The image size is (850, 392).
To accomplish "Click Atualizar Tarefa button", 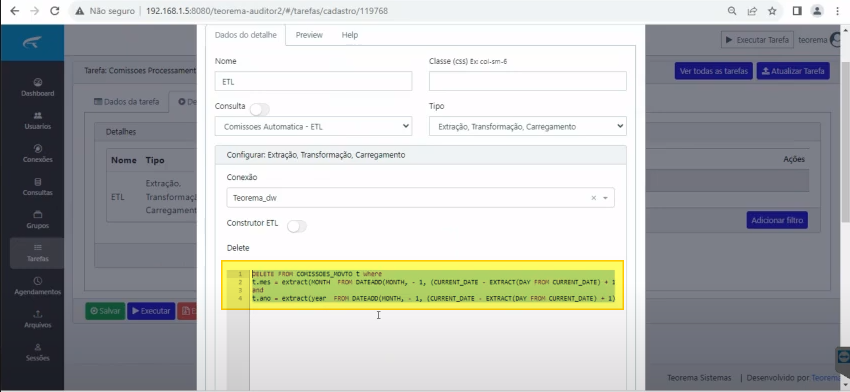I will [x=793, y=71].
